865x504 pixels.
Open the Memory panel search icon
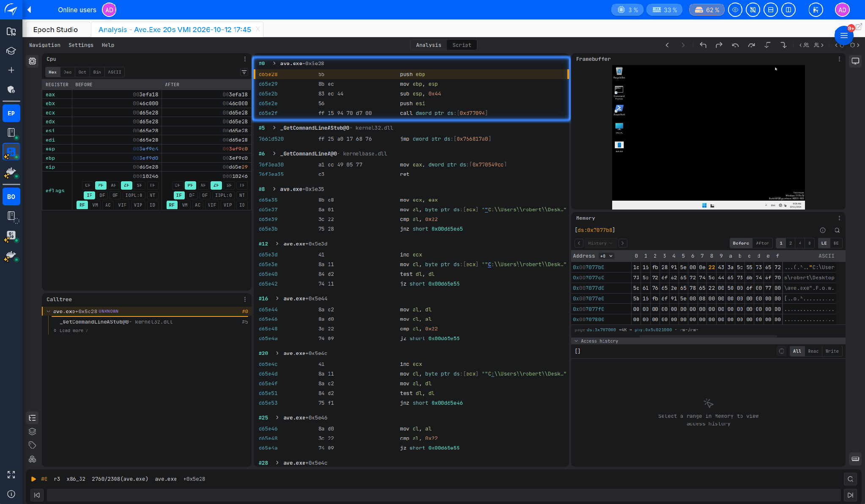(837, 230)
